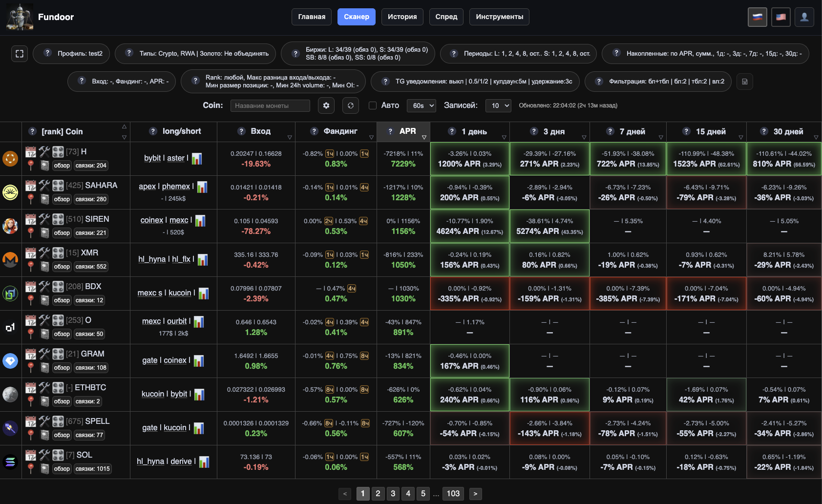
Task: Switch the language to the Russian flag
Action: tap(758, 17)
